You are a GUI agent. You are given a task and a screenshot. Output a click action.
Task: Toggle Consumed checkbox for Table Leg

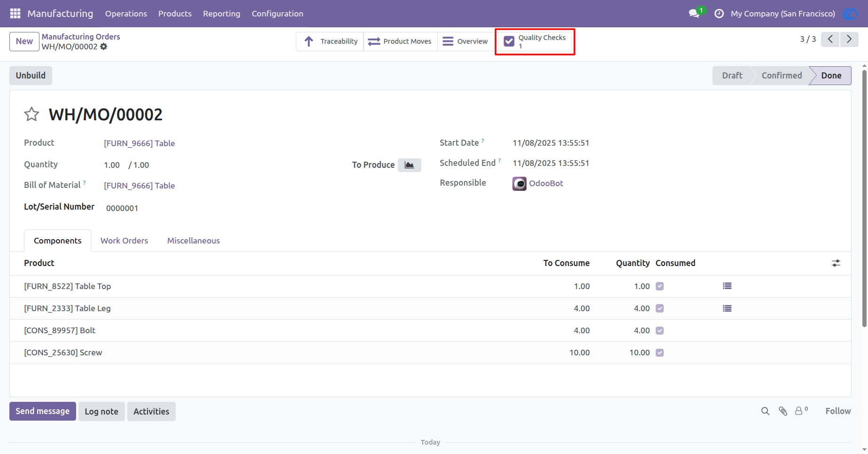tap(659, 308)
